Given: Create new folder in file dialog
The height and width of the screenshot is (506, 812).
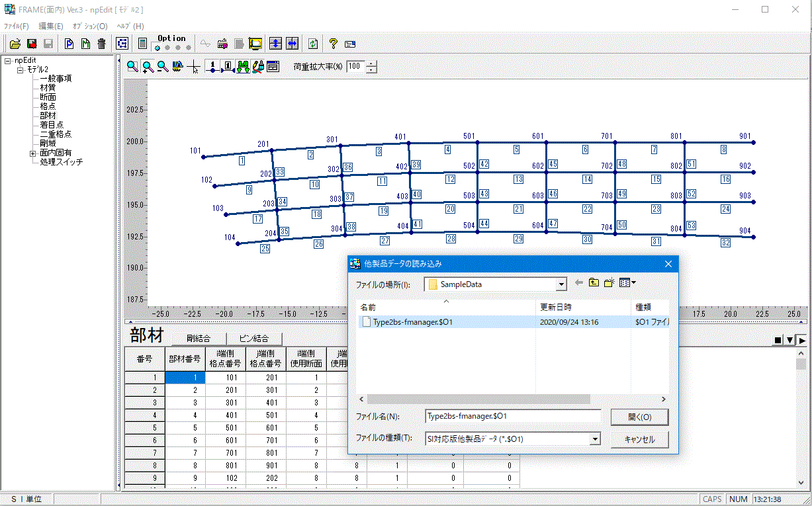Looking at the screenshot, I should [609, 283].
